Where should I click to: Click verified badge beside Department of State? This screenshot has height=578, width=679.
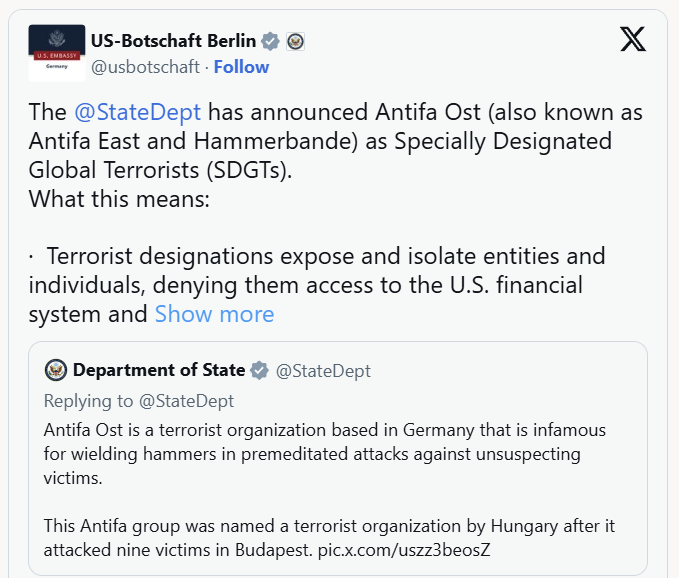(x=259, y=371)
